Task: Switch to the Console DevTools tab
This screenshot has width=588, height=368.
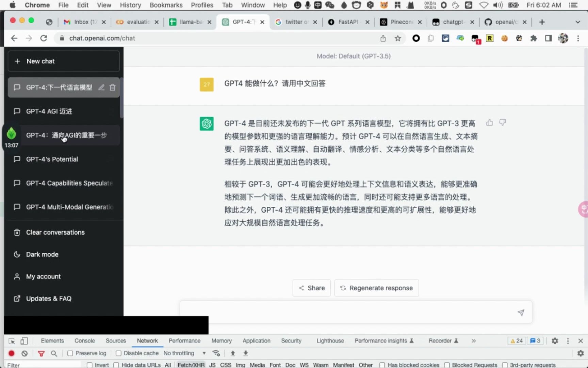Action: click(85, 341)
